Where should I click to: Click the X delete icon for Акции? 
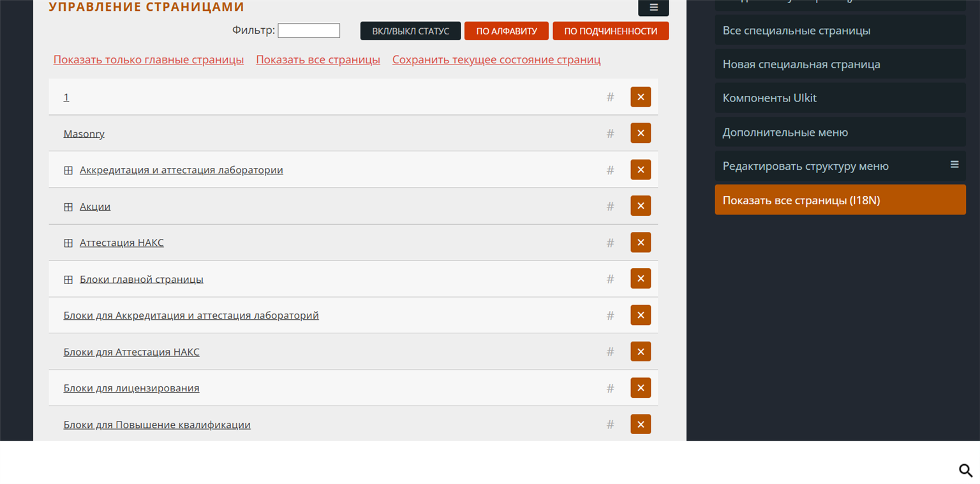(x=641, y=206)
